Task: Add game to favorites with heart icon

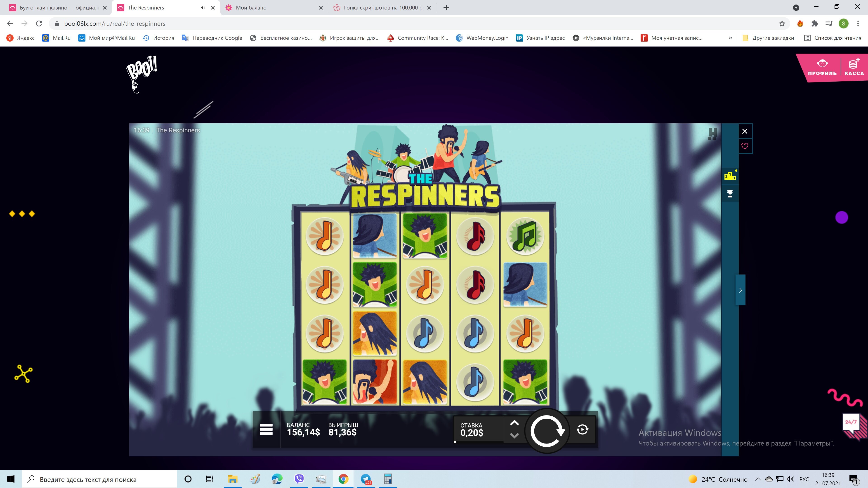Action: pyautogui.click(x=745, y=146)
